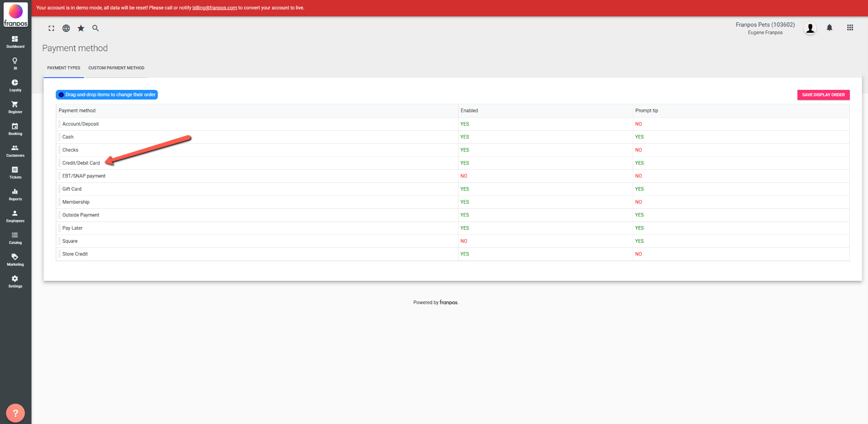Toggle fullscreen mode icon
The height and width of the screenshot is (424, 868).
pyautogui.click(x=51, y=28)
